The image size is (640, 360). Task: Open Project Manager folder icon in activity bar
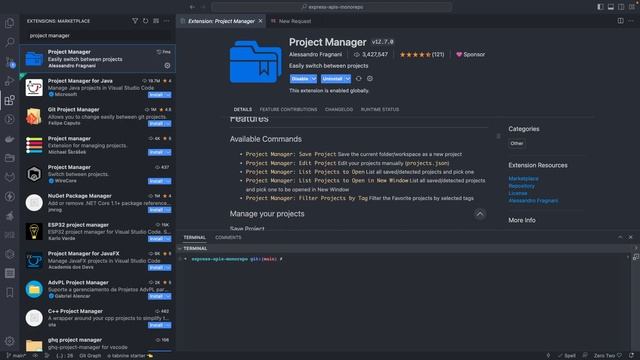pyautogui.click(x=10, y=158)
